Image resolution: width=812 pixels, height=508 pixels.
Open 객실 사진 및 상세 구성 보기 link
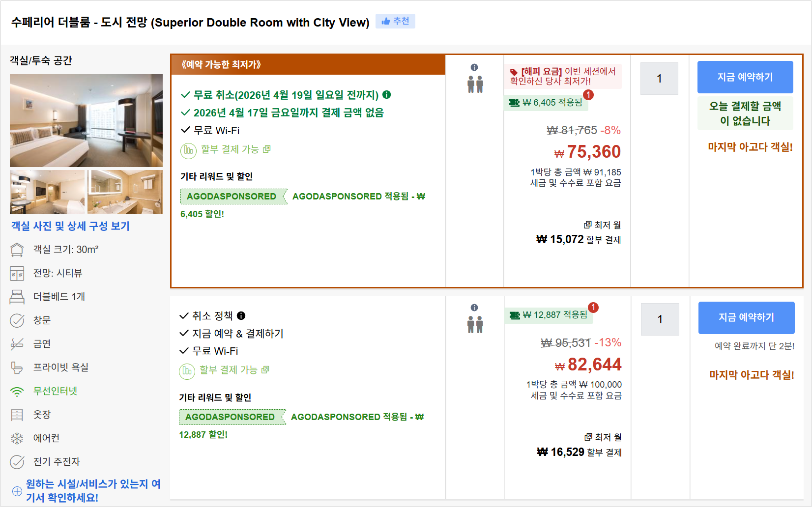click(70, 226)
